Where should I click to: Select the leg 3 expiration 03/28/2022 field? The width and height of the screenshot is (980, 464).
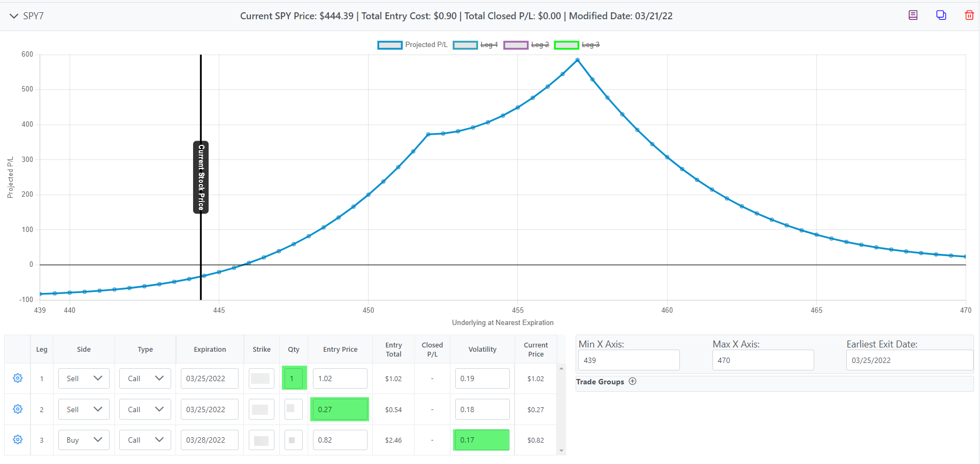[x=209, y=440]
